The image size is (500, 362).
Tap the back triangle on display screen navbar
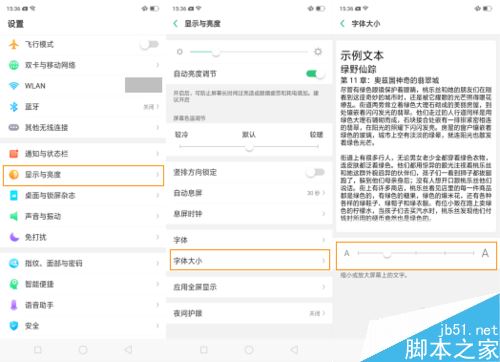point(294,350)
